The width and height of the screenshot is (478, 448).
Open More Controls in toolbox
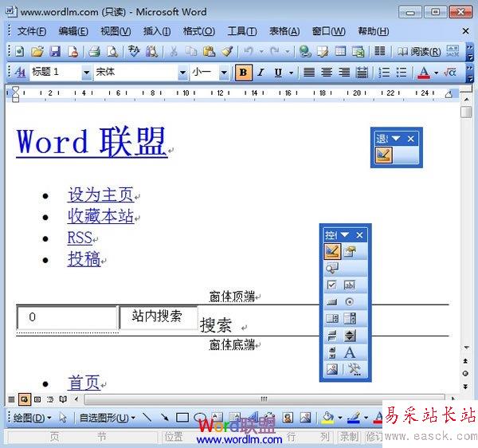click(x=355, y=369)
